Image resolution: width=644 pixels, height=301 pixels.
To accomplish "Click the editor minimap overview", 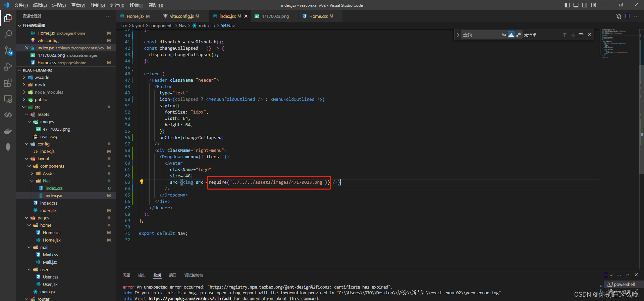I will pos(619,44).
